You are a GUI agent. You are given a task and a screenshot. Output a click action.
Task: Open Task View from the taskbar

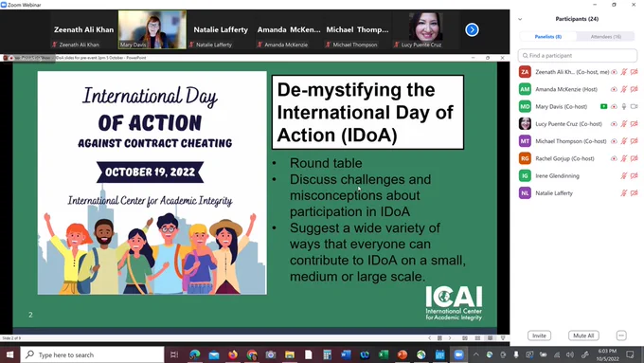(174, 354)
